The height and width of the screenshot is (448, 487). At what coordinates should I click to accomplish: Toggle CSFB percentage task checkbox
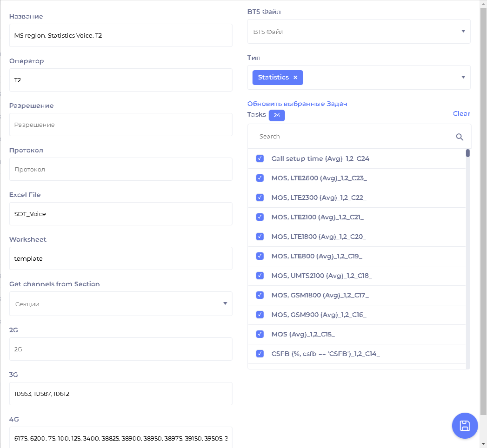260,354
